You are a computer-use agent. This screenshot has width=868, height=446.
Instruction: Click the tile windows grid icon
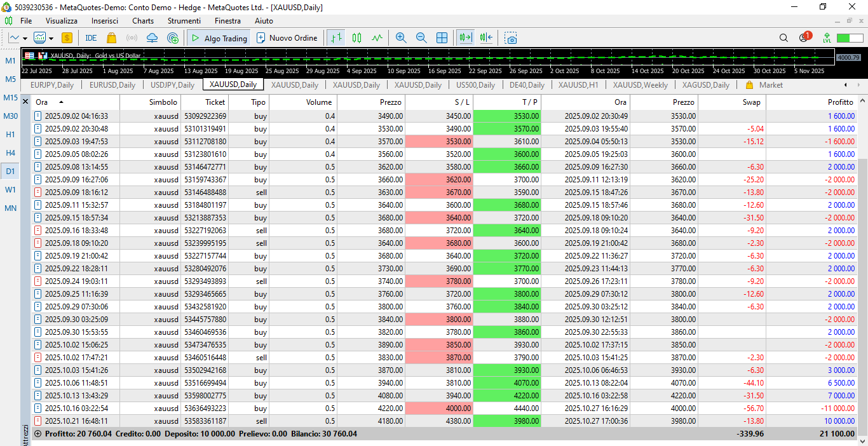point(442,38)
